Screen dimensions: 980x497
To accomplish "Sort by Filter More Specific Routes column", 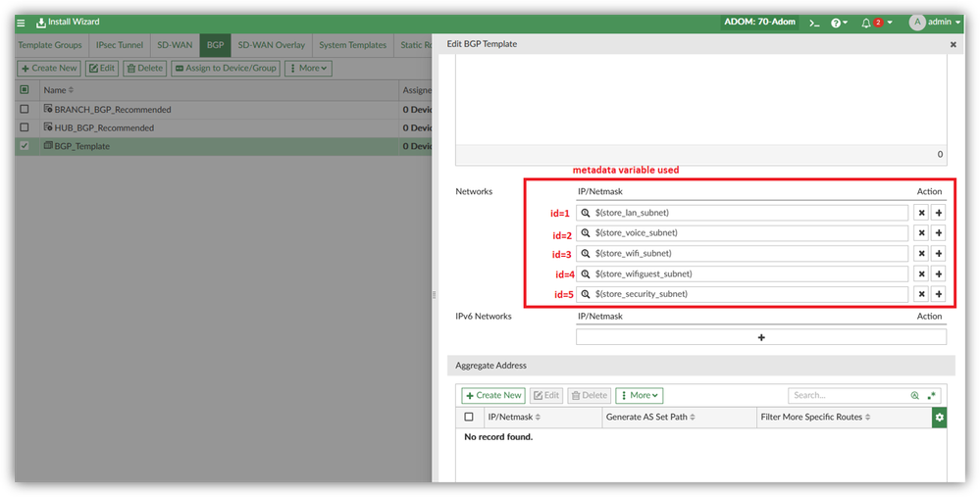I will point(815,417).
